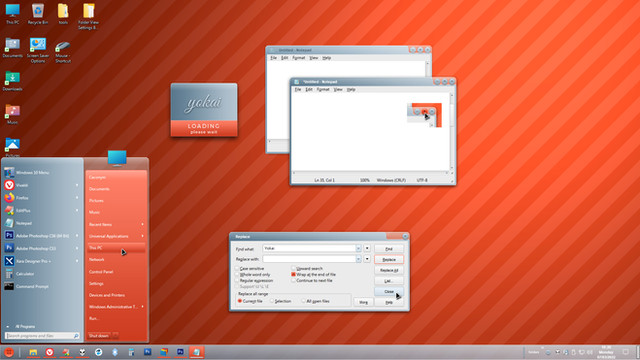Open Vivaldi from the taskbar

click(49, 352)
